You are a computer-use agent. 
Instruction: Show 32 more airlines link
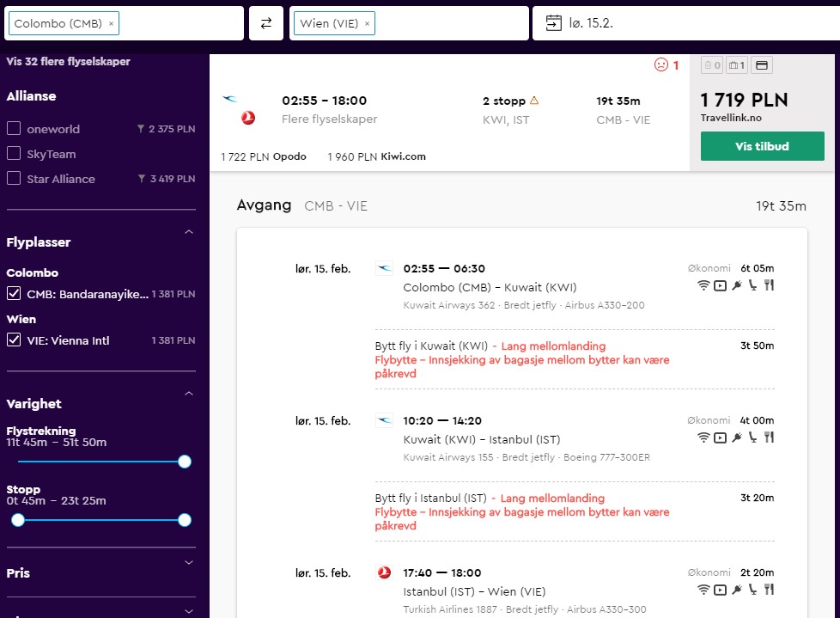pos(68,61)
